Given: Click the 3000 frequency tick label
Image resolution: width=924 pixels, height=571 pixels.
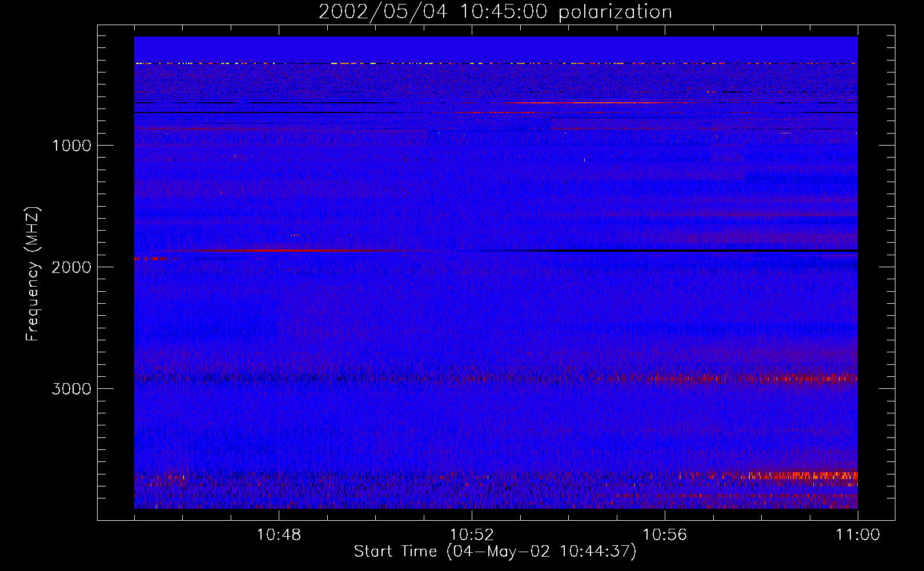Looking at the screenshot, I should pyautogui.click(x=71, y=389).
